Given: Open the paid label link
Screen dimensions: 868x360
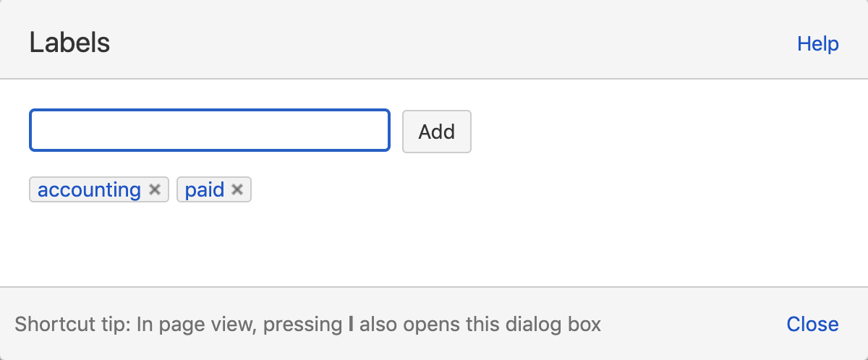Looking at the screenshot, I should [205, 190].
